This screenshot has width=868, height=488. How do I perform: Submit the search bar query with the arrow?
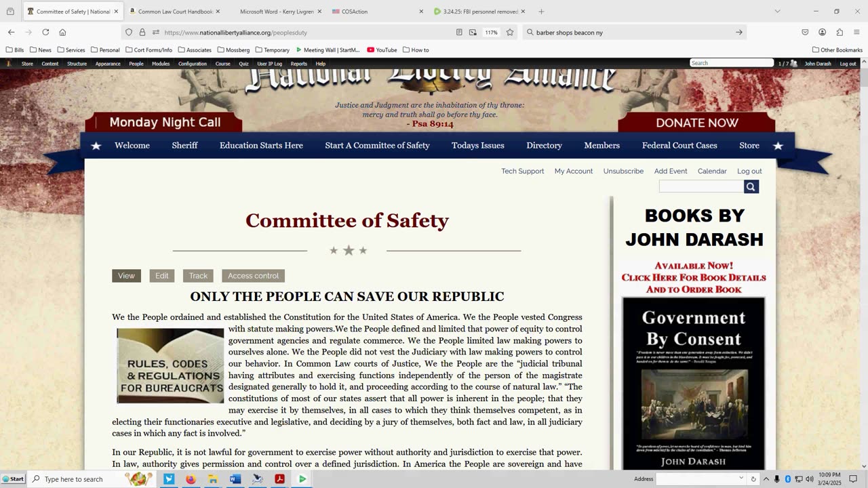[x=739, y=32]
